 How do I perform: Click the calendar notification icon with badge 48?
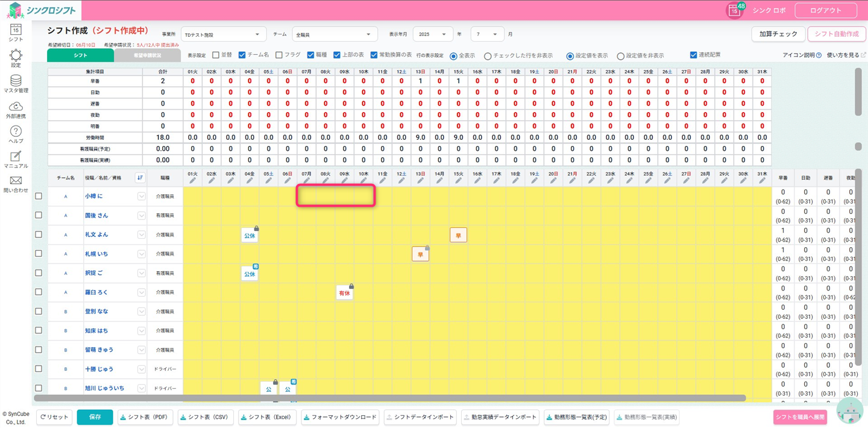(734, 10)
